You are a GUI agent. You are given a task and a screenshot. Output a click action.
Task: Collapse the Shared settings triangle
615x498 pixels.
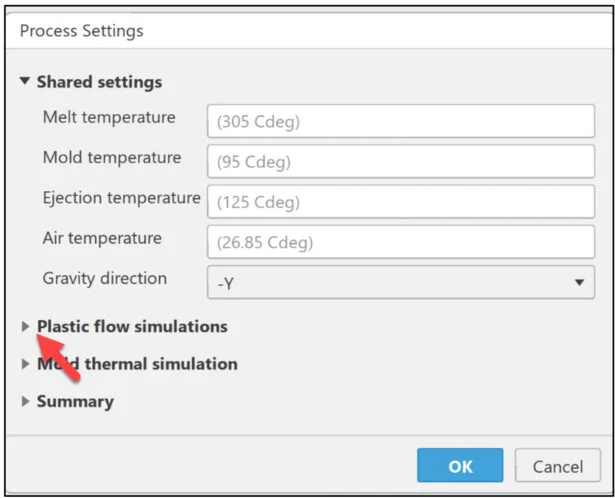[x=25, y=82]
